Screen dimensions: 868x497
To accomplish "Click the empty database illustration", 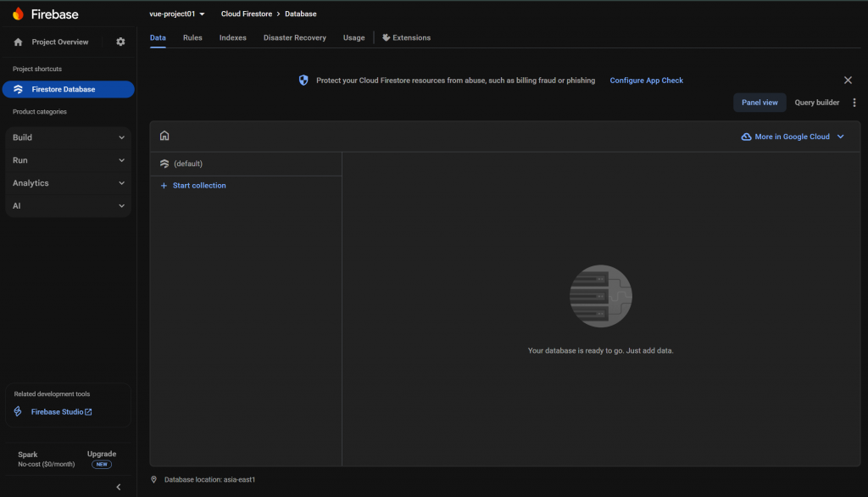I will pos(601,296).
